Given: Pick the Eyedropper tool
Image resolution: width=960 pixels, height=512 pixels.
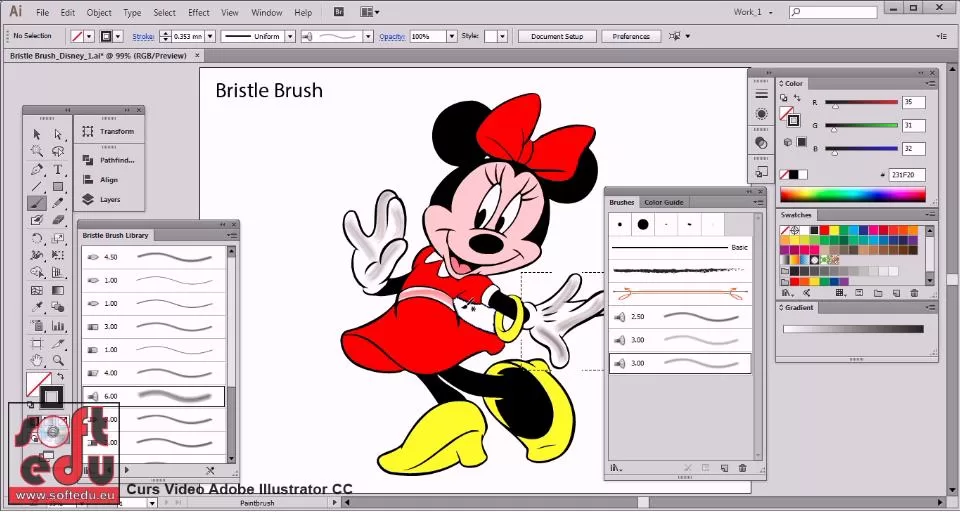Looking at the screenshot, I should click(x=37, y=307).
